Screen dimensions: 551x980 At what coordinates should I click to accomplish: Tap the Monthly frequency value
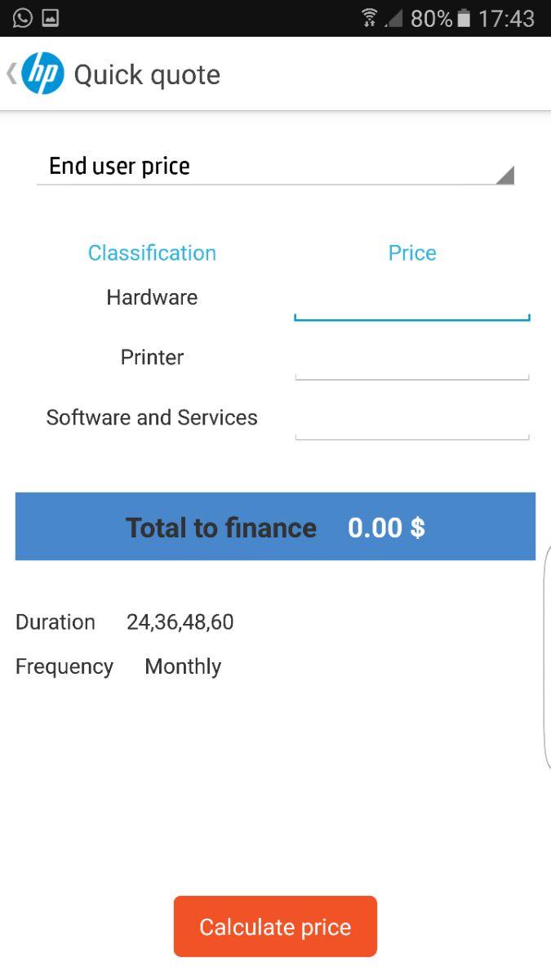(183, 666)
